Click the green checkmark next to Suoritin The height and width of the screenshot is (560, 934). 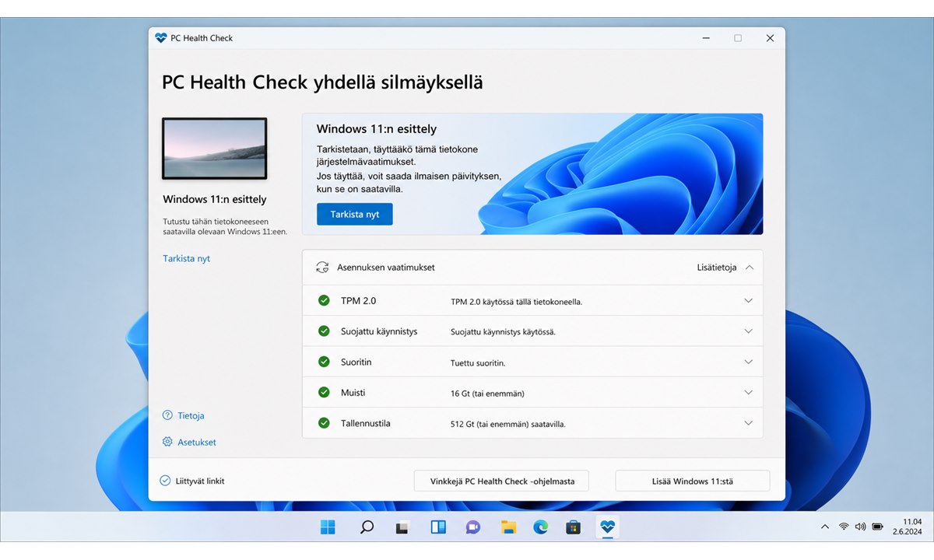[x=324, y=362]
